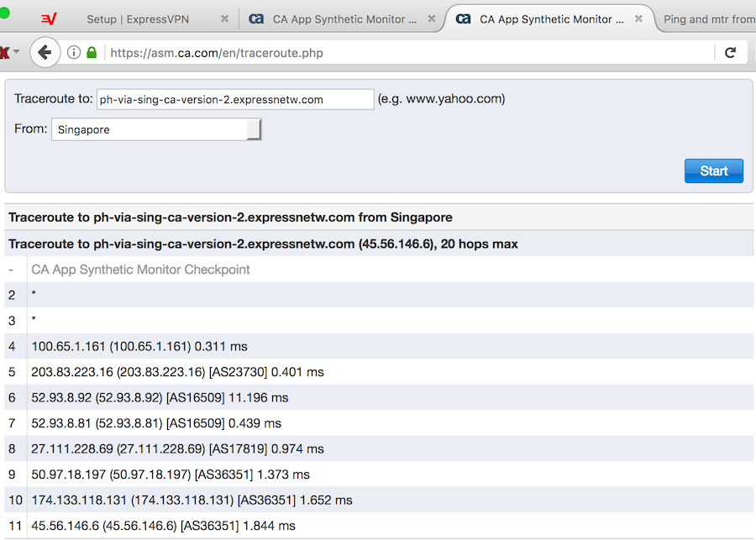Image resolution: width=756 pixels, height=540 pixels.
Task: Click hop 11 row 45.56.146.6
Action: pyautogui.click(x=379, y=525)
